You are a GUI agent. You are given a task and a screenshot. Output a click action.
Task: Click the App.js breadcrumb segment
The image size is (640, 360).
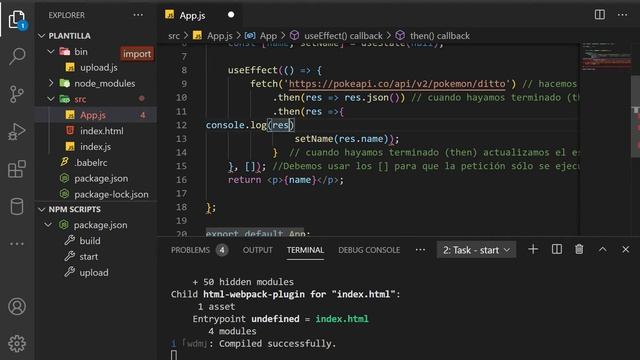pos(220,36)
